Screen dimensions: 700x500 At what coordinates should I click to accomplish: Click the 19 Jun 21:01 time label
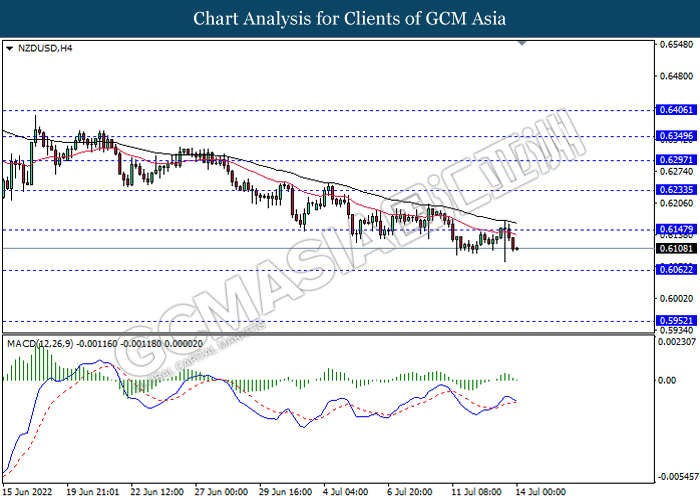[x=92, y=492]
